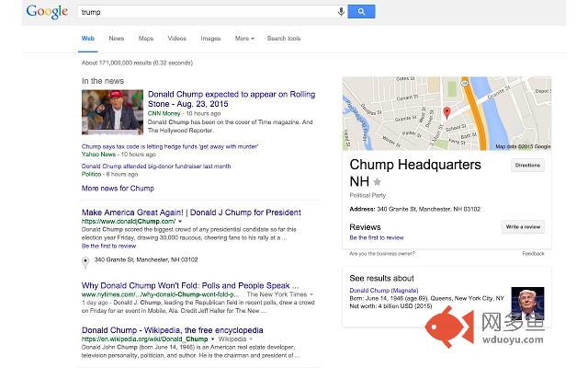Activate voice search microphone icon

click(341, 12)
